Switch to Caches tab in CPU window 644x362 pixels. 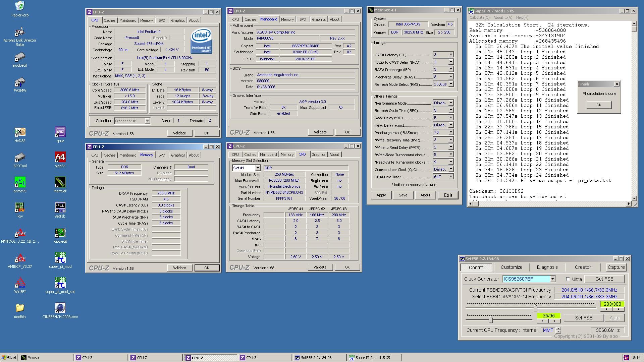click(x=109, y=20)
